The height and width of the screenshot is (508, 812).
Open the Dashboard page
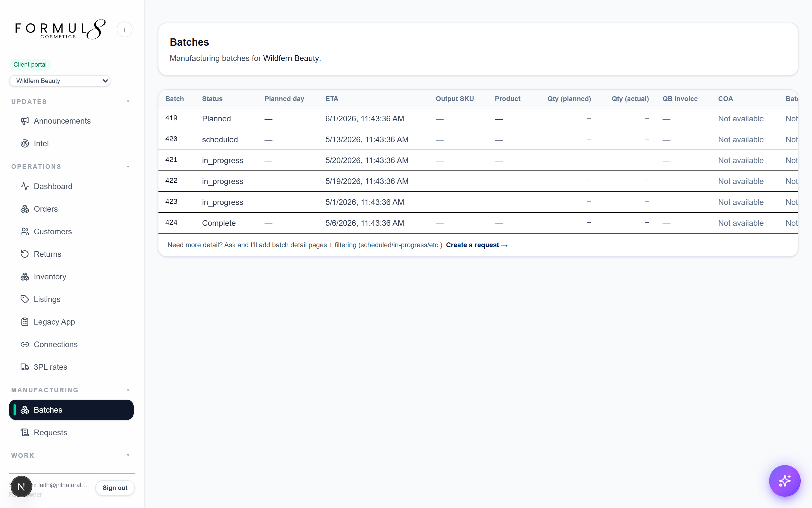coord(71,186)
